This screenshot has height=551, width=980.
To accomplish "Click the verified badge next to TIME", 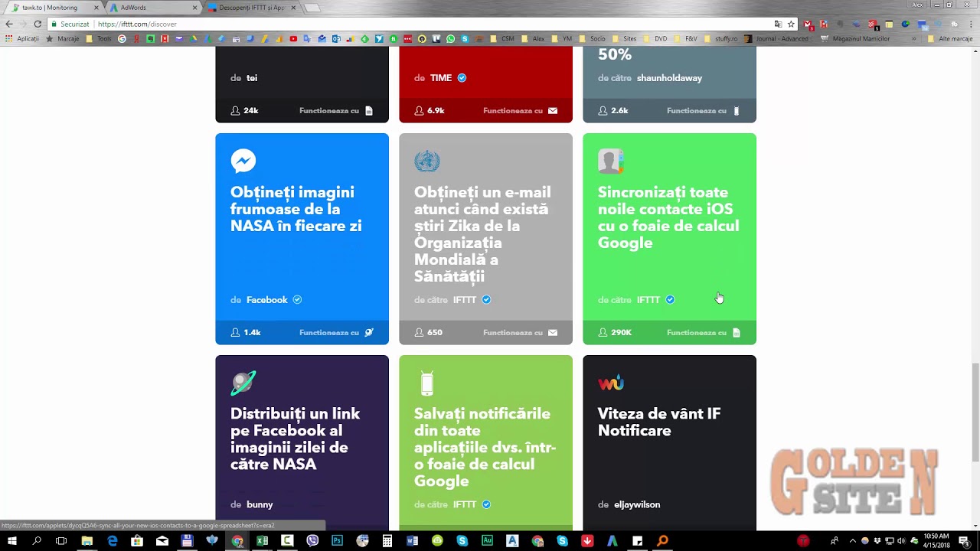I will (462, 78).
